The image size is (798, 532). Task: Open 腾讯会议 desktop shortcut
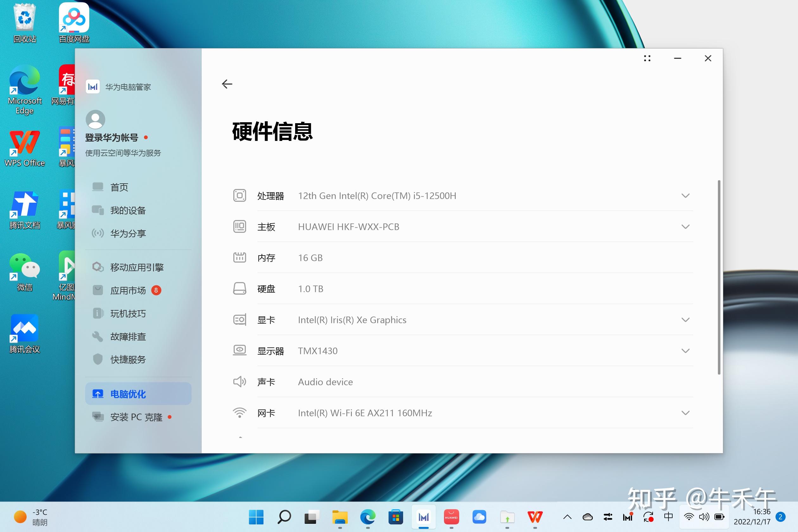pyautogui.click(x=25, y=334)
